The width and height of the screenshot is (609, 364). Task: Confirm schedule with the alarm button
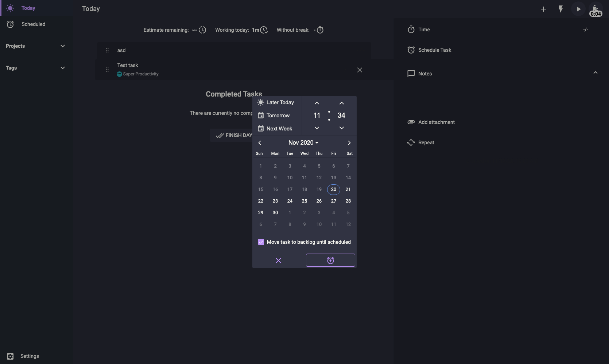pos(330,260)
